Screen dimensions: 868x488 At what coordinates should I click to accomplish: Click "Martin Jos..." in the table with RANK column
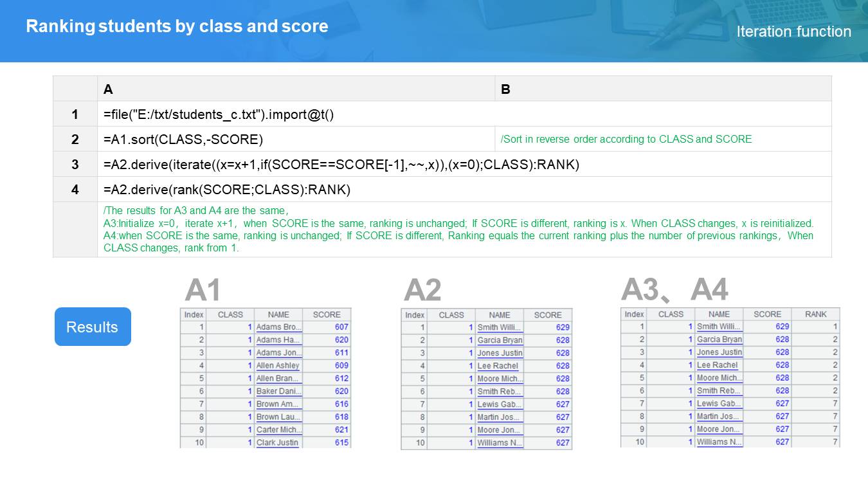(x=719, y=416)
